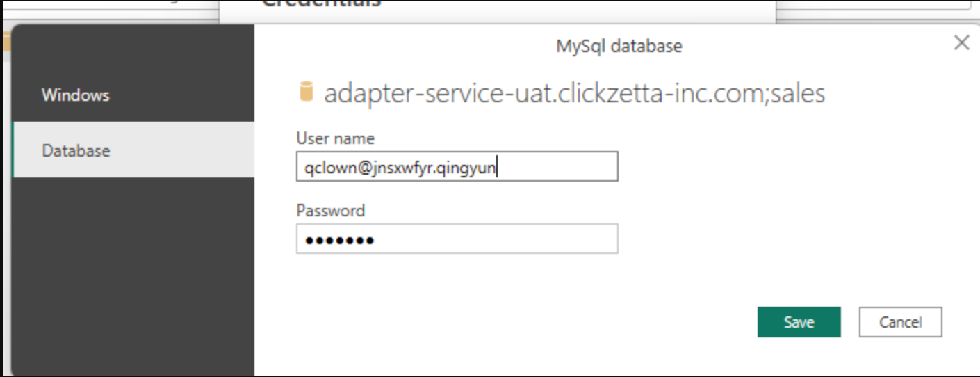Click the partially visible Credentials heading
Viewport: 980px width, 377px height.
321,4
